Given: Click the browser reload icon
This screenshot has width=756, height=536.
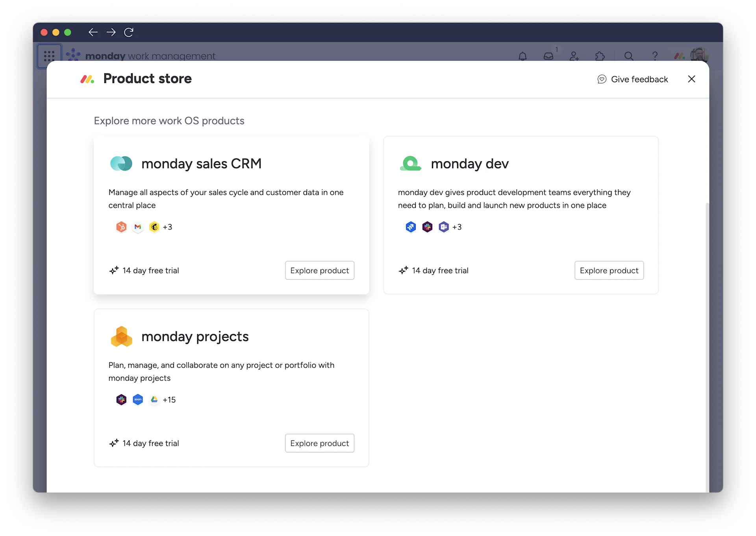Looking at the screenshot, I should coord(129,32).
